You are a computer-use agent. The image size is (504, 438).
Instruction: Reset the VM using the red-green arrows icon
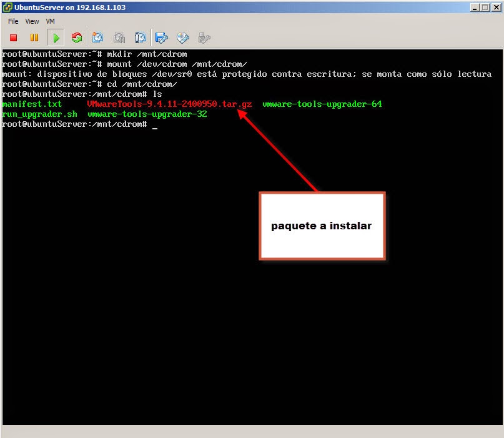(77, 38)
